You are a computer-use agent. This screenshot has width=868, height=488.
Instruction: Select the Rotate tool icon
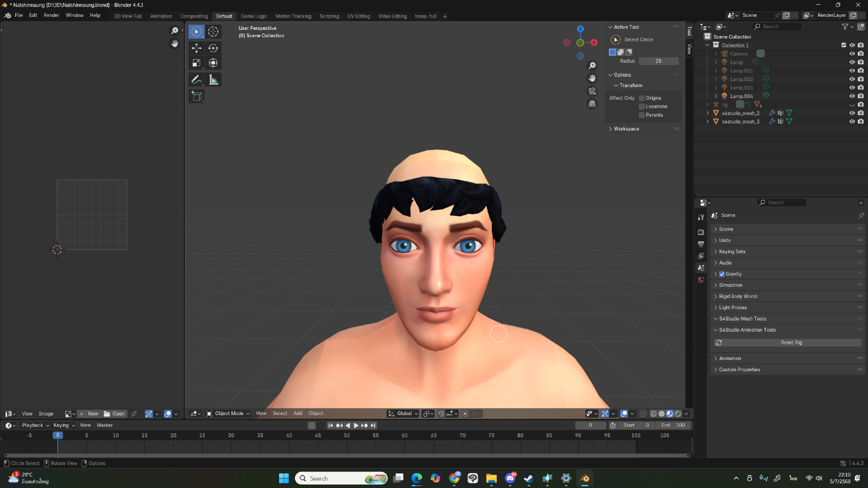[x=213, y=48]
